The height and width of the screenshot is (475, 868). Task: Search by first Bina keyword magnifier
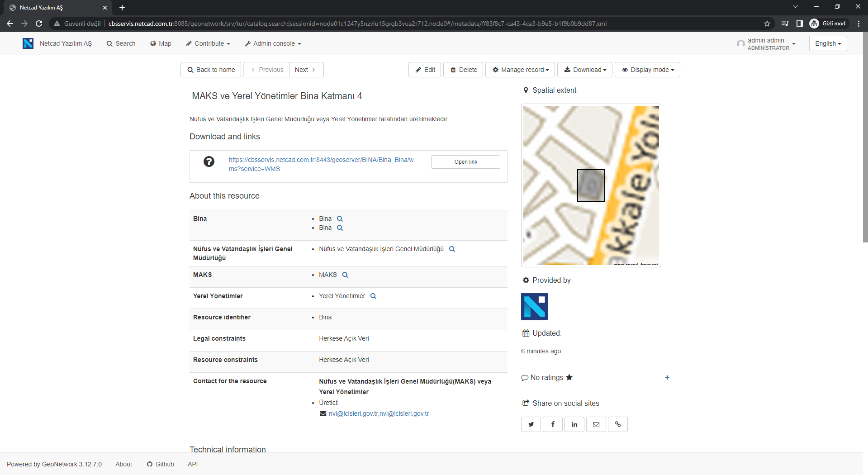340,219
